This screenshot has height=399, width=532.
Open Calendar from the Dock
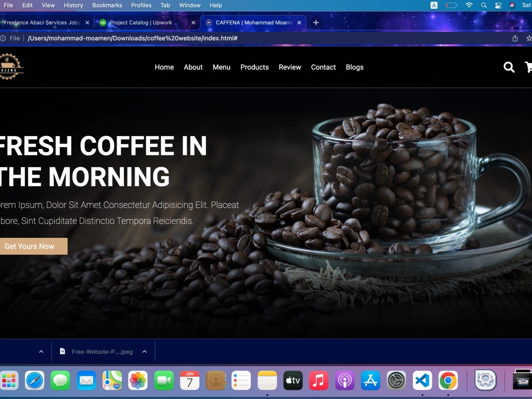pyautogui.click(x=190, y=380)
